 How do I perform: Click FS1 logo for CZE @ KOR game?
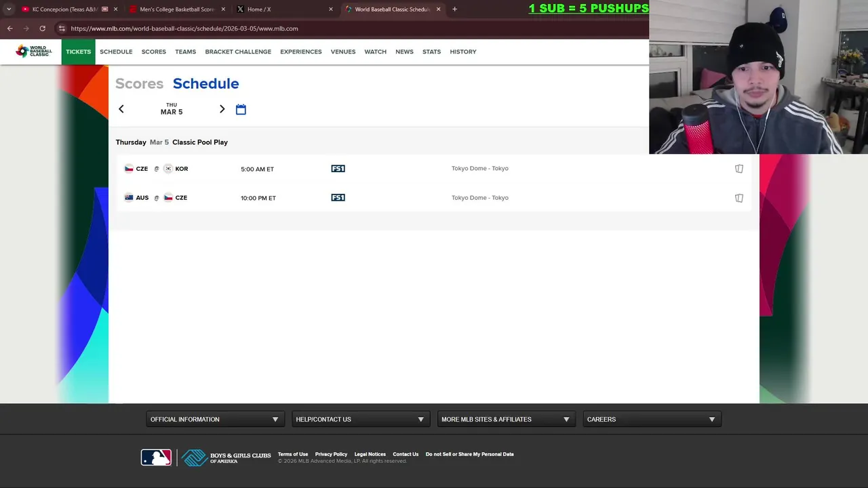coord(338,169)
